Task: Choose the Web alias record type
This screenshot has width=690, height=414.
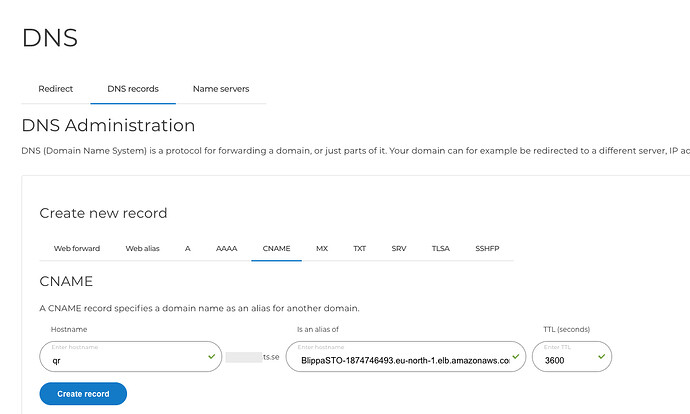Action: coord(143,249)
